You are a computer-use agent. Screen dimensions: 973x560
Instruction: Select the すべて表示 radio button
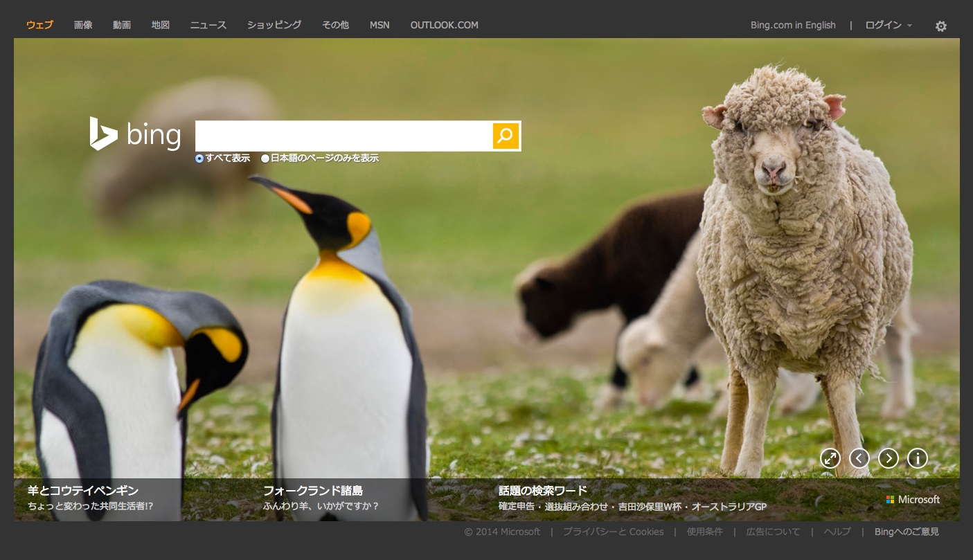point(199,159)
